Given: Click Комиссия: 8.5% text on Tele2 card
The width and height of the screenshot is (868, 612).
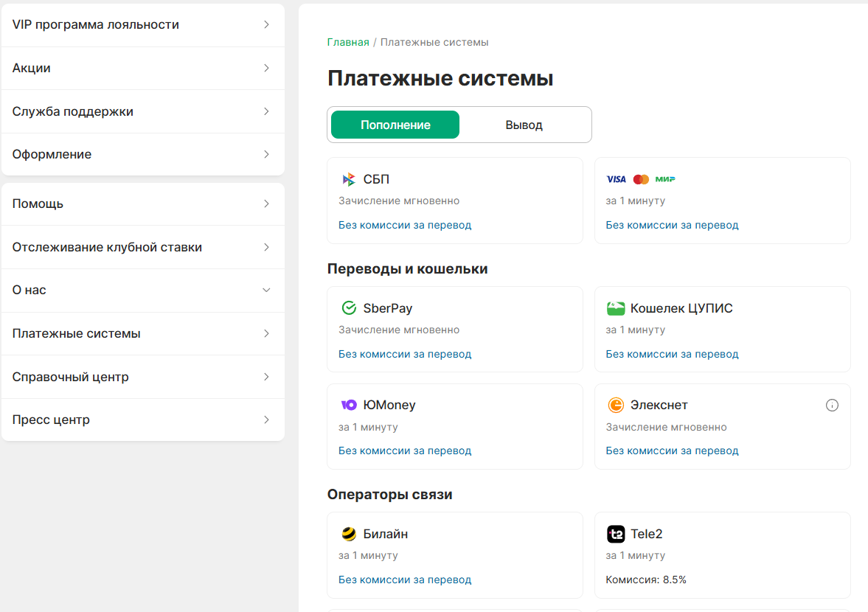Looking at the screenshot, I should [646, 580].
